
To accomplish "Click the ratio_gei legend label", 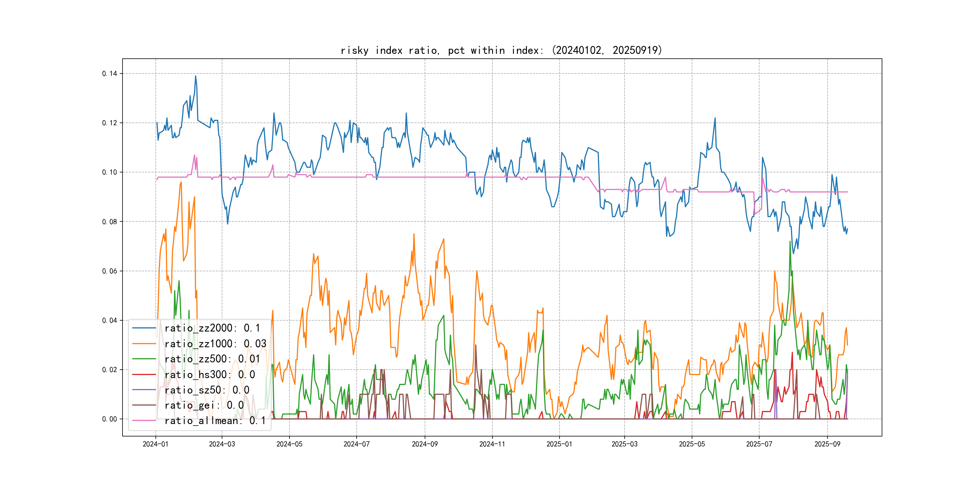I will tap(204, 405).
